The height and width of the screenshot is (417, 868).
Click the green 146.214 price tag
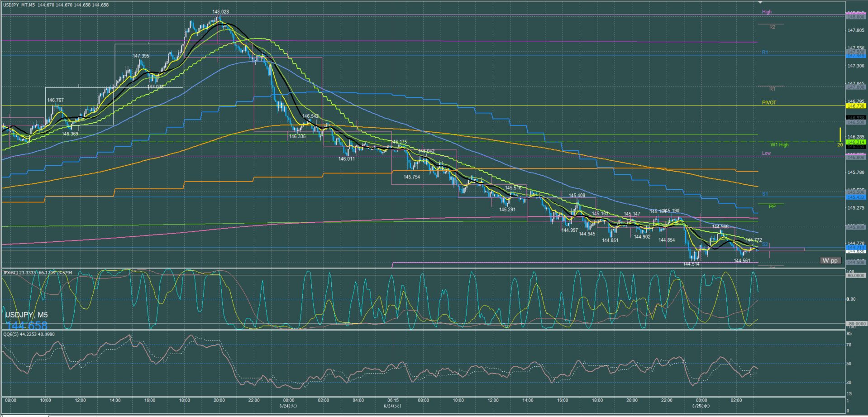[856, 142]
